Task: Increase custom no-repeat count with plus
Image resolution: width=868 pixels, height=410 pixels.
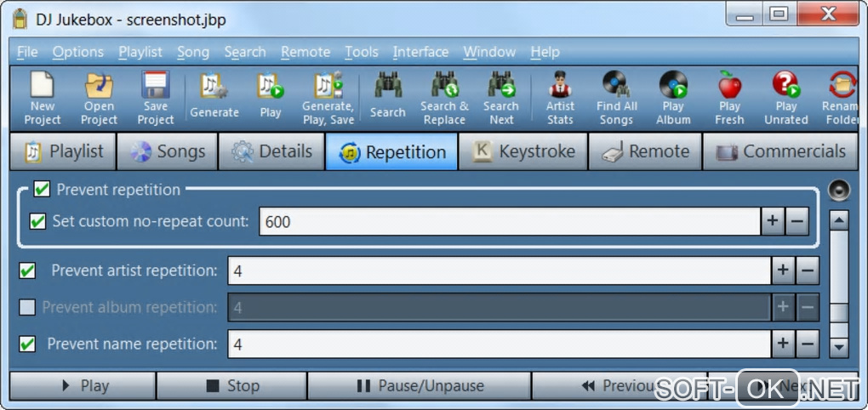Action: (x=773, y=222)
